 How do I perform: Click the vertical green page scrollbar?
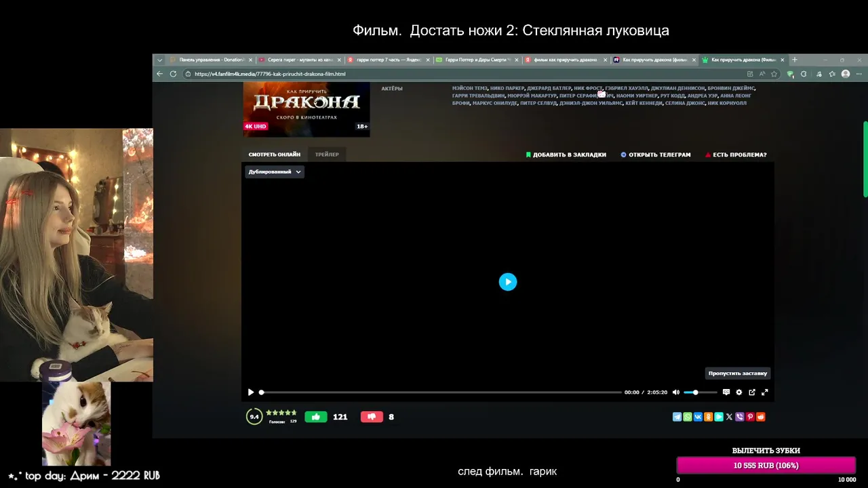point(865,159)
